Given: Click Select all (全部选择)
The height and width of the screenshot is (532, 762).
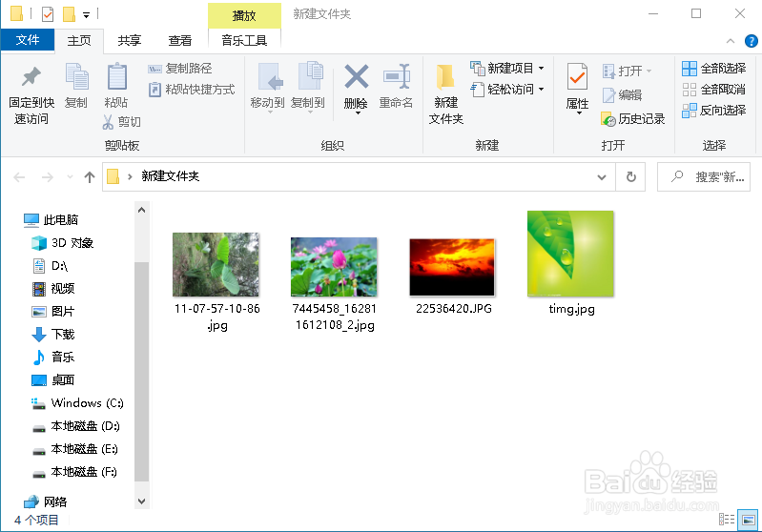Looking at the screenshot, I should 714,69.
